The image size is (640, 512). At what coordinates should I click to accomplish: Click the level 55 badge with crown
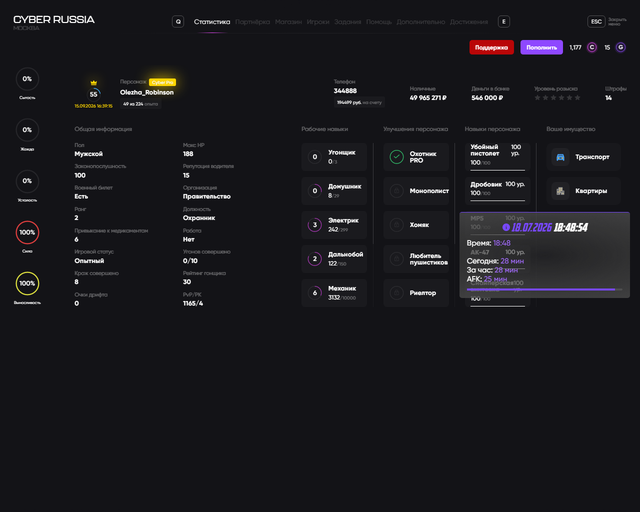[93, 92]
